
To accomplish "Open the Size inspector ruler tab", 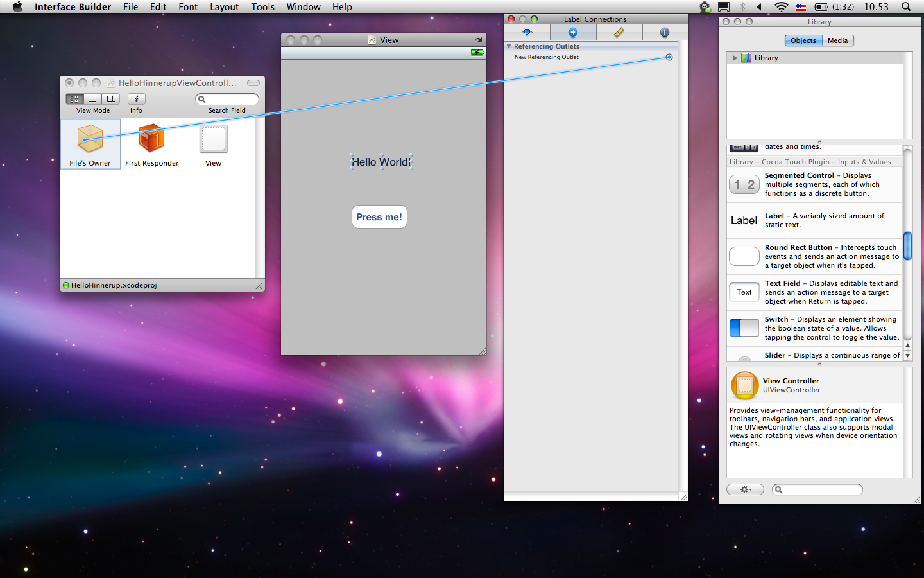I will [x=619, y=32].
